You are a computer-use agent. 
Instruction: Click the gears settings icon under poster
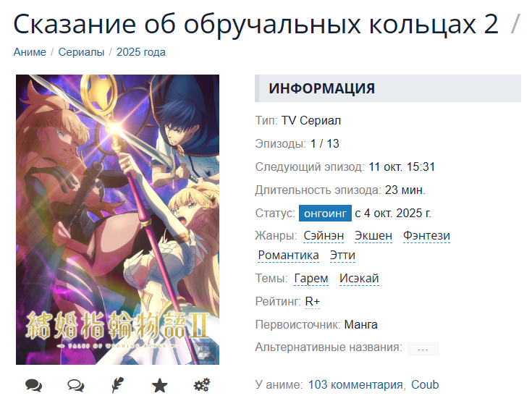(x=202, y=385)
